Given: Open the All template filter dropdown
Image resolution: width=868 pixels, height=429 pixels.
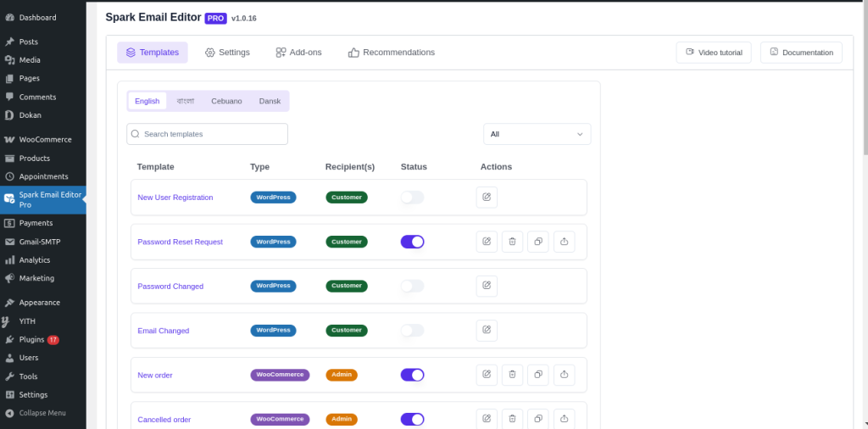Looking at the screenshot, I should pos(537,134).
